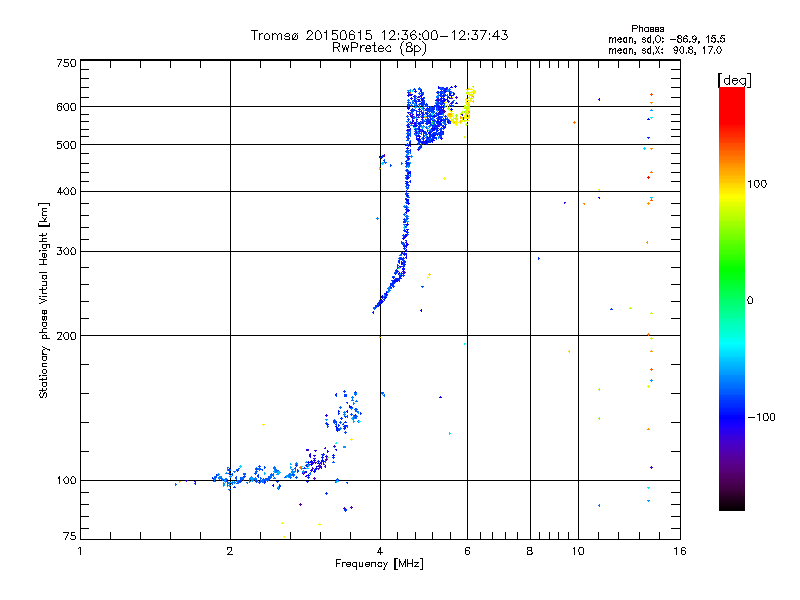
Task: Select the 'mean, sd,X: 90.8, 17.0' line
Action: tap(665, 50)
